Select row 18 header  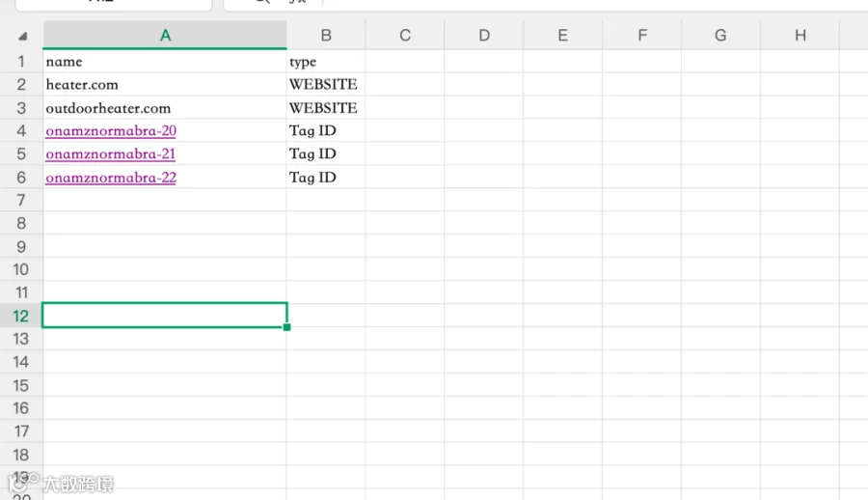[x=21, y=455]
